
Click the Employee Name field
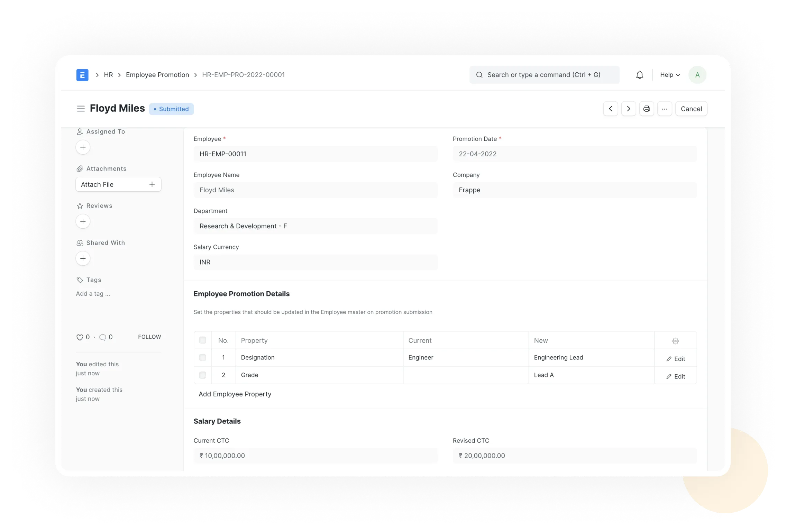[316, 190]
